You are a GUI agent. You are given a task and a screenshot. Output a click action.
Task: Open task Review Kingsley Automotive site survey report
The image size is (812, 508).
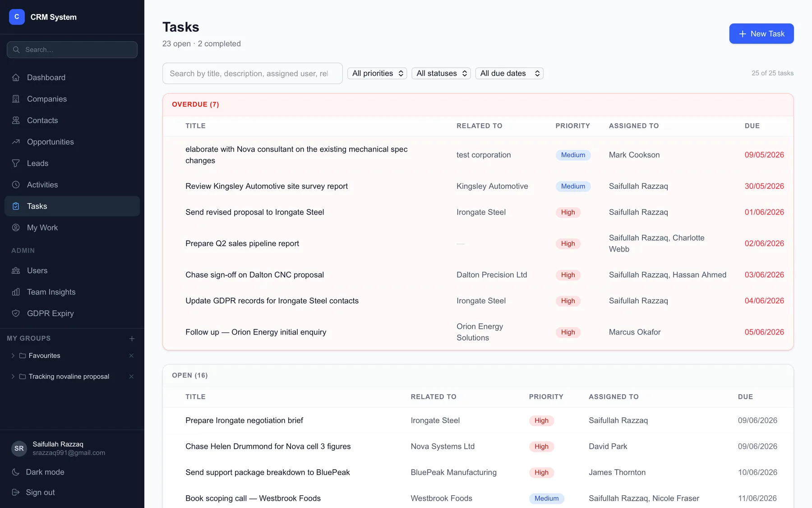tap(267, 186)
